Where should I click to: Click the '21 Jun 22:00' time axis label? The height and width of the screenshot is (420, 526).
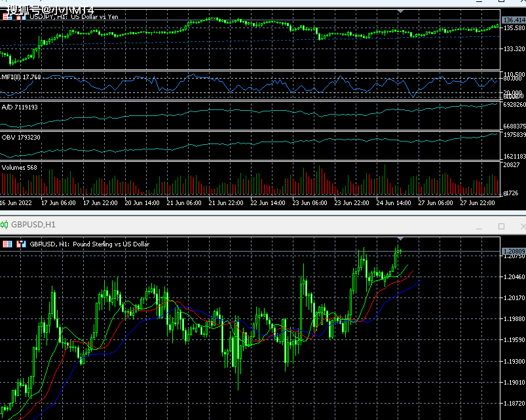225,203
